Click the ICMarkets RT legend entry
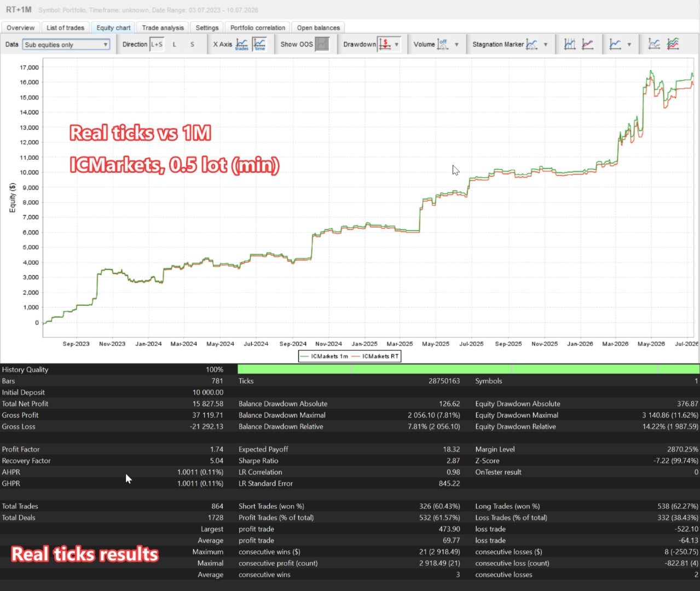 pyautogui.click(x=375, y=356)
